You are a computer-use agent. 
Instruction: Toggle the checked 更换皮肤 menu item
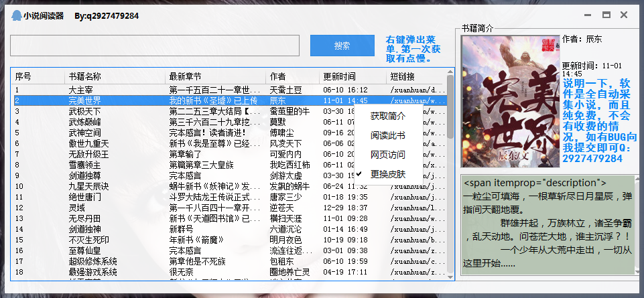coord(388,174)
